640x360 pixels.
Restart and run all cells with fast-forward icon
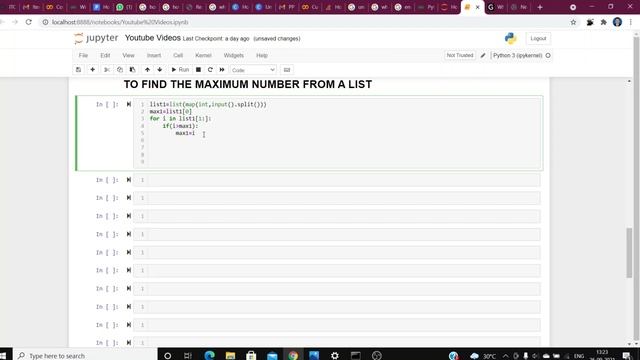pyautogui.click(x=222, y=70)
